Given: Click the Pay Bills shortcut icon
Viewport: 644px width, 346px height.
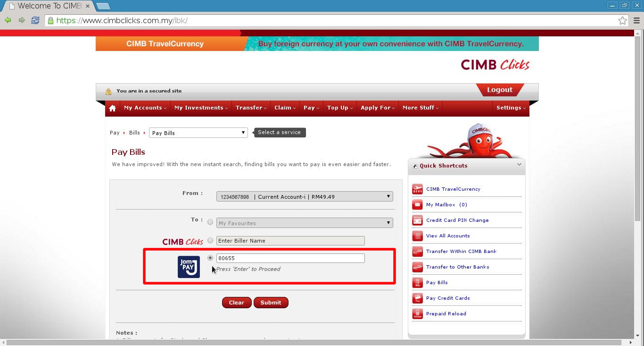Looking at the screenshot, I should 417,283.
